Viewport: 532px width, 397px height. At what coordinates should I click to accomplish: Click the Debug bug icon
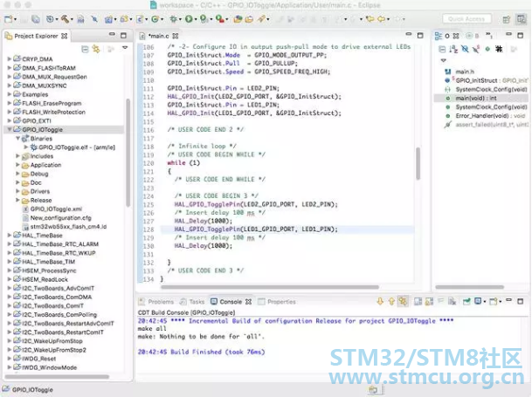tap(173, 19)
